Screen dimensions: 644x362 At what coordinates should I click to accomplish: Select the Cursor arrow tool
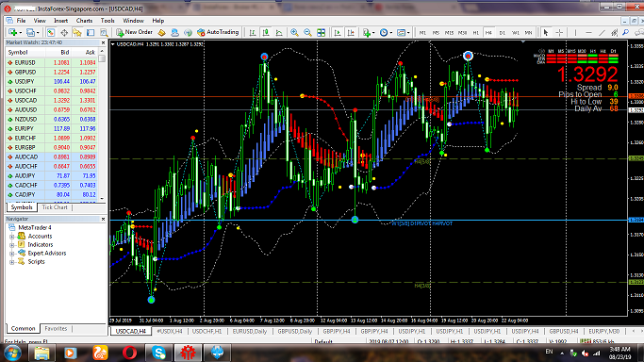point(546,32)
